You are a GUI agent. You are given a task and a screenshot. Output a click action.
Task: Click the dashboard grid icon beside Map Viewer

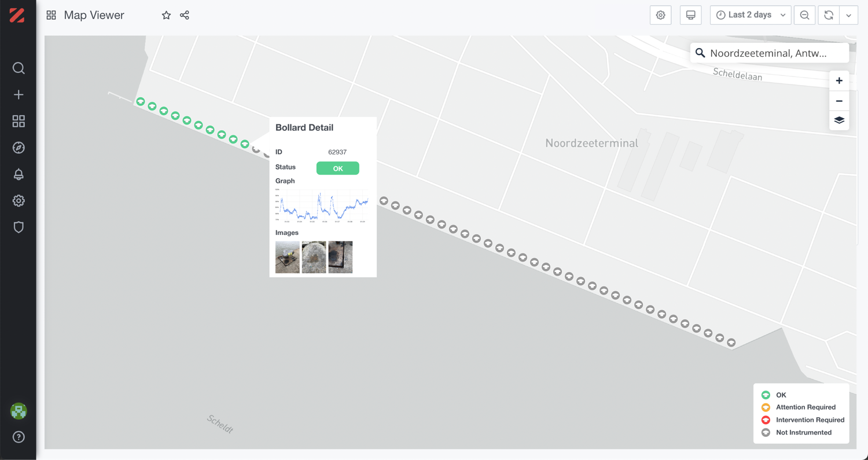tap(51, 15)
